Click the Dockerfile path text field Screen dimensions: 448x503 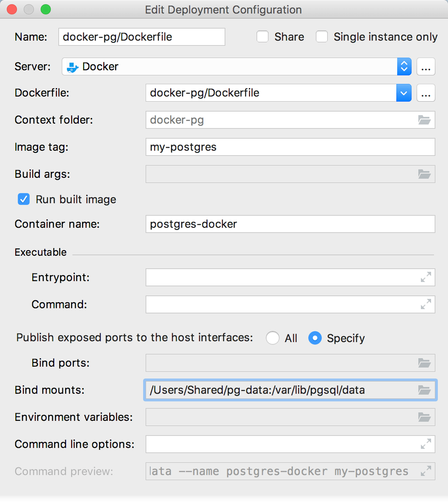click(271, 93)
